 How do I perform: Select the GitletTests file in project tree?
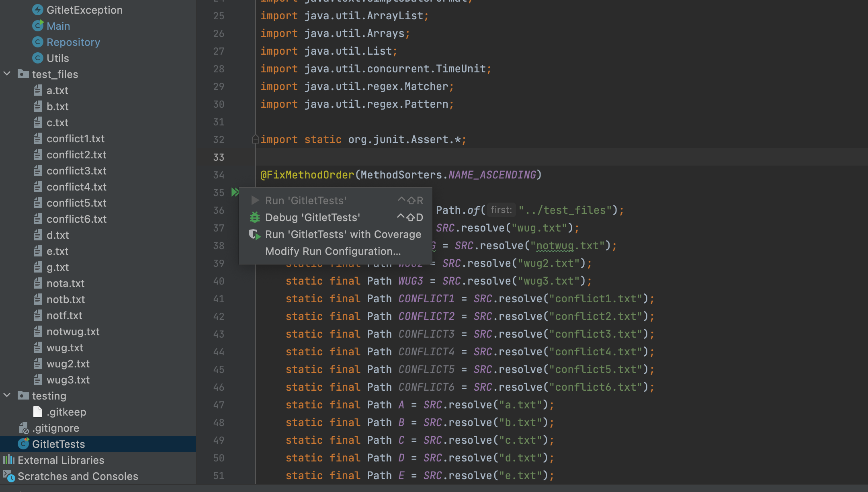58,444
